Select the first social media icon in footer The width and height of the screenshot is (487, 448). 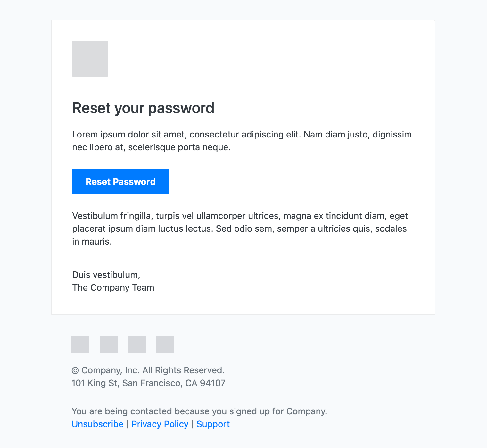click(80, 344)
